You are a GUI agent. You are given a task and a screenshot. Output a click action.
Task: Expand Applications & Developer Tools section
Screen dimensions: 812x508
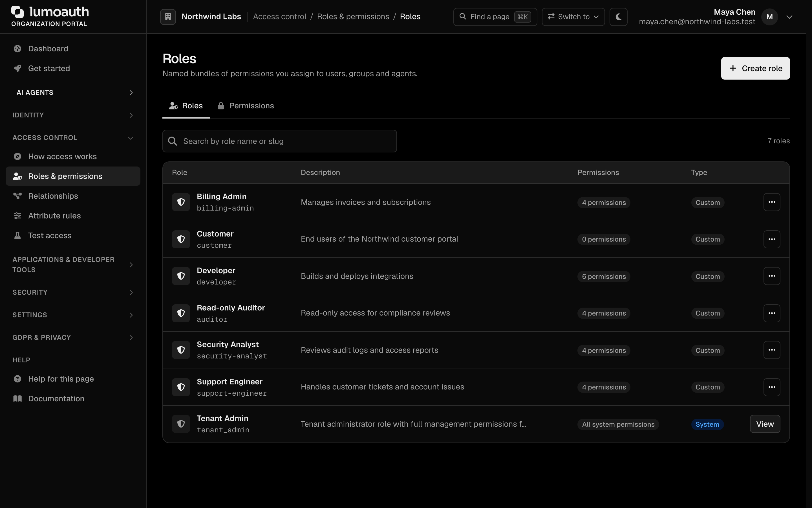pos(73,265)
